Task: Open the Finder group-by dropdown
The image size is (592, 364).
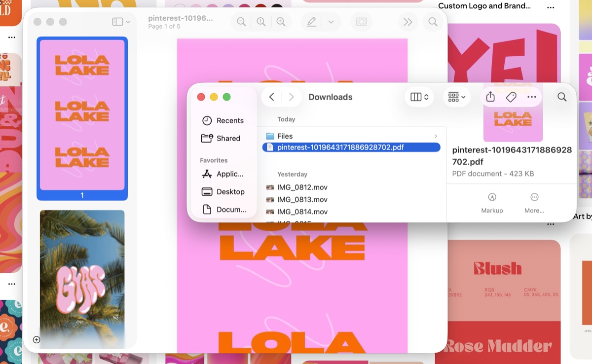Action: 457,97
